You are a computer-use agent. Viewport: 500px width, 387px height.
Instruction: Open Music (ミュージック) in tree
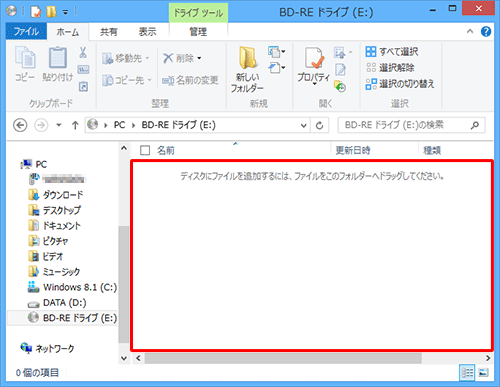(54, 271)
